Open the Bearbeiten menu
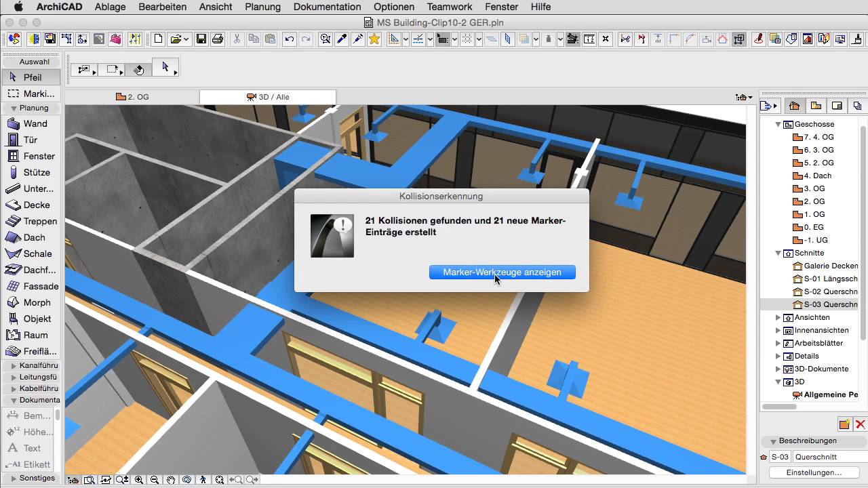The image size is (868, 488). click(x=162, y=7)
